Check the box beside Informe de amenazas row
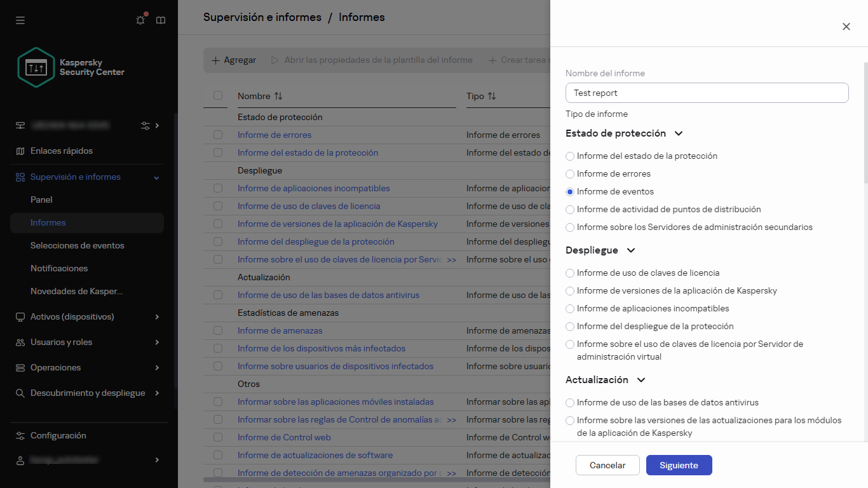This screenshot has height=488, width=868. pos(218,330)
